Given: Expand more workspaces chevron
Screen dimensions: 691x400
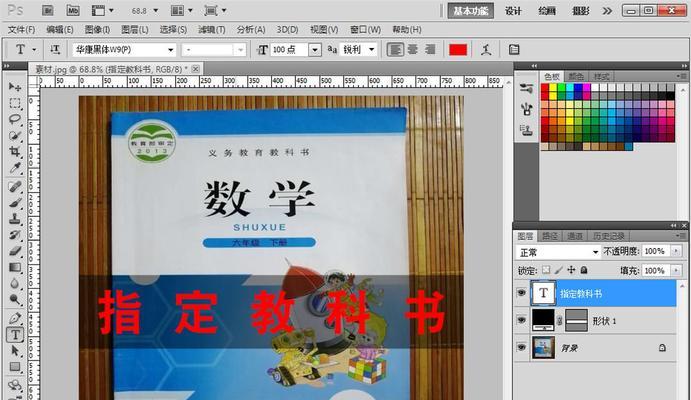Looking at the screenshot, I should 607,11.
